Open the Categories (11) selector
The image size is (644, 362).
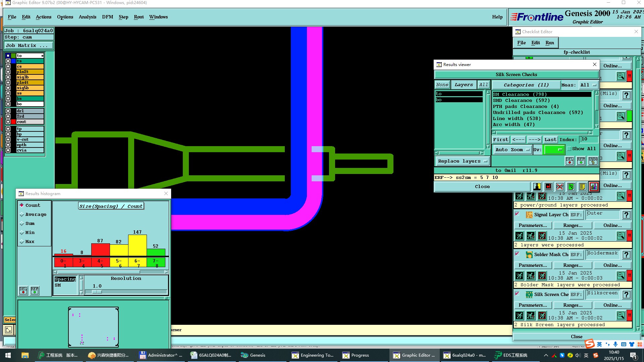[526, 85]
